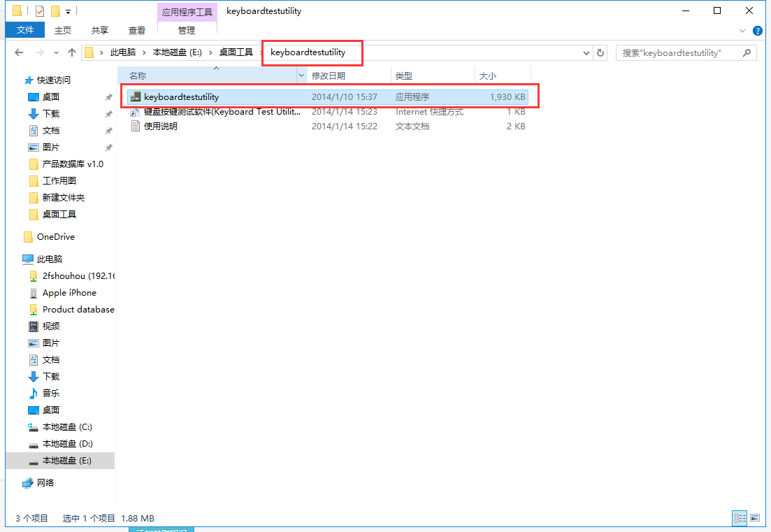This screenshot has height=532, width=771.
Task: Refresh the folder with the refresh icon
Action: [600, 52]
